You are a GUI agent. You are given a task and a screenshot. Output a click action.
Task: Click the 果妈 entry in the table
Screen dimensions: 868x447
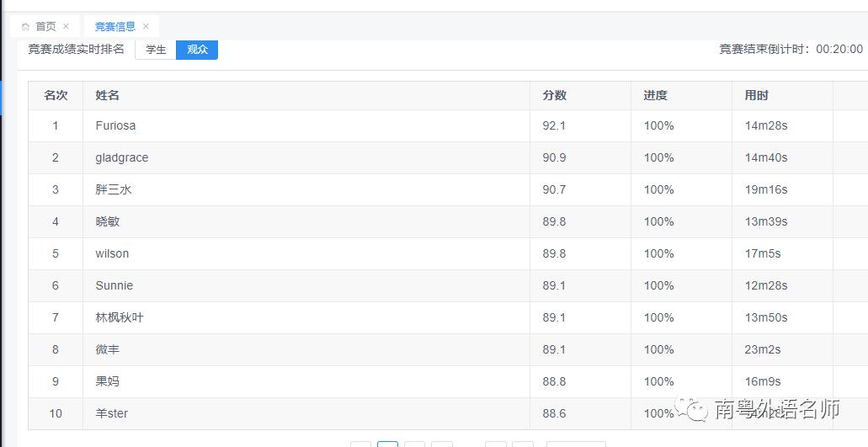click(108, 381)
